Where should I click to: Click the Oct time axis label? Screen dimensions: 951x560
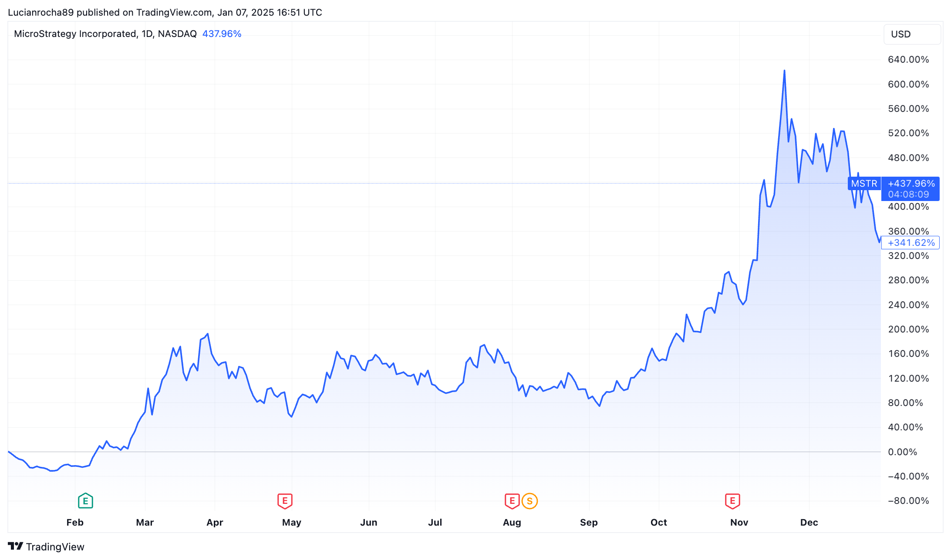(659, 523)
